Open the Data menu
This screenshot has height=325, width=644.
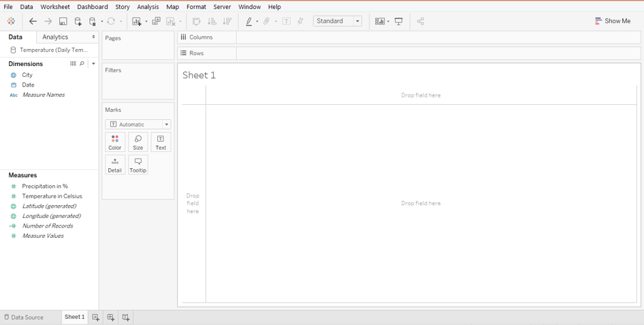[x=27, y=7]
